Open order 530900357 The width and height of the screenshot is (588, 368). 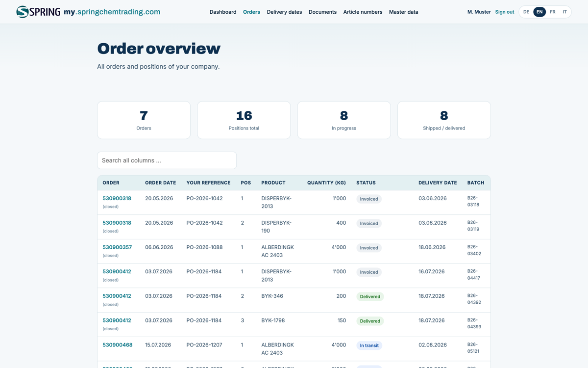117,247
